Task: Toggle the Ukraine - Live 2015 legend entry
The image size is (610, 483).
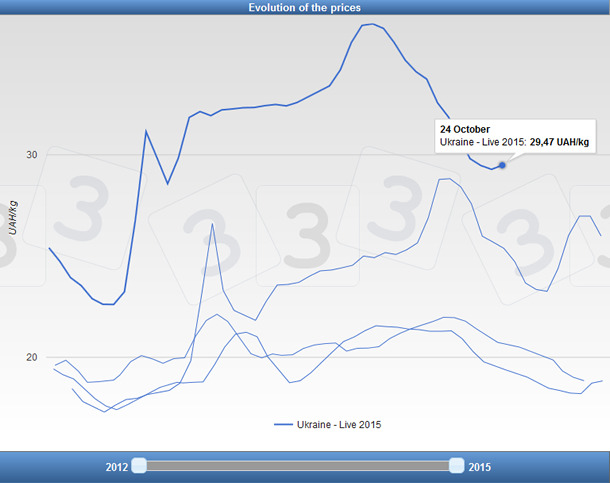Action: 338,425
